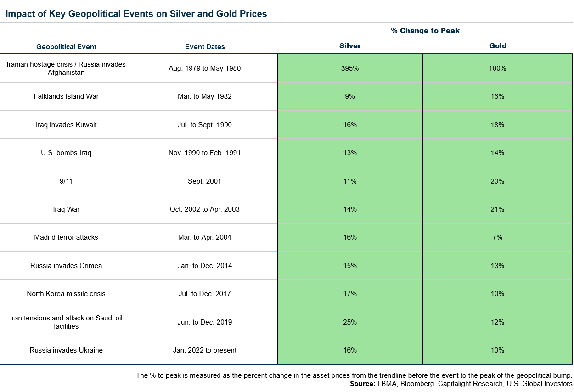Click the Geopolitical Event column header
This screenshot has height=392, width=574.
(x=67, y=47)
